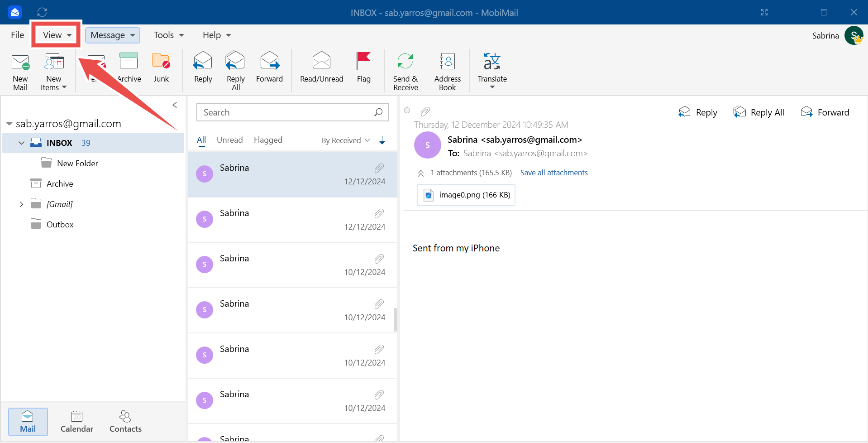The height and width of the screenshot is (443, 868).
Task: Filter the list with the Unread tab
Action: tap(230, 140)
